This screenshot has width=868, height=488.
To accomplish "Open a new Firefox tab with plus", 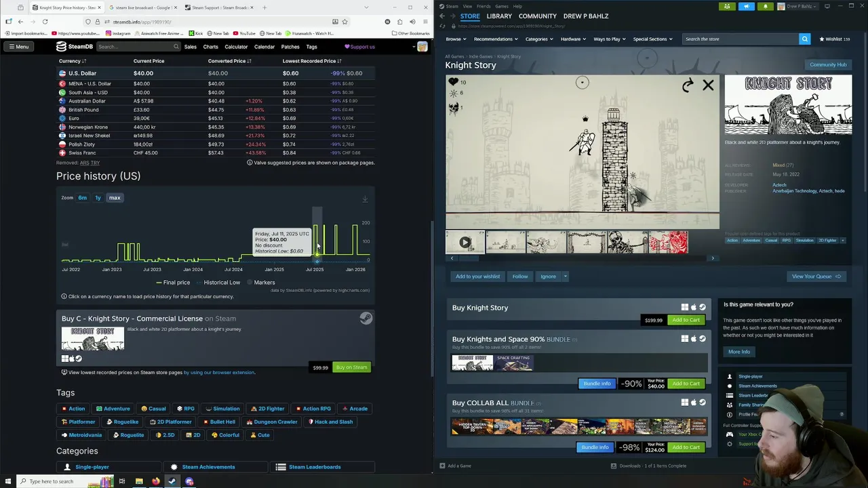I will pos(264,7).
